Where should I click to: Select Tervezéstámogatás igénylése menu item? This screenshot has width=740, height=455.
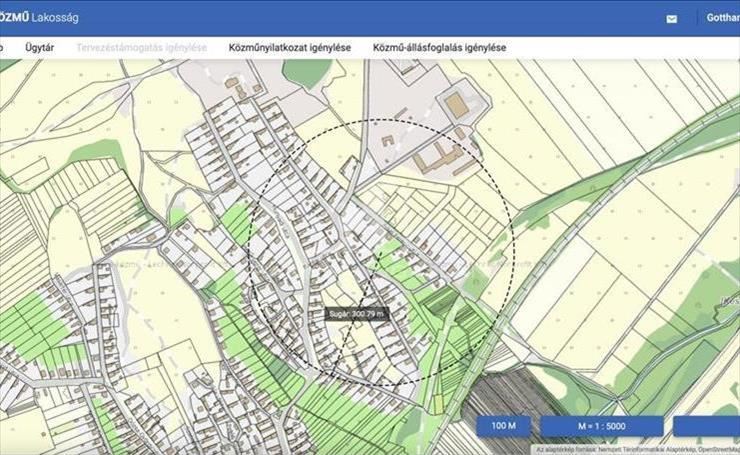pyautogui.click(x=142, y=47)
